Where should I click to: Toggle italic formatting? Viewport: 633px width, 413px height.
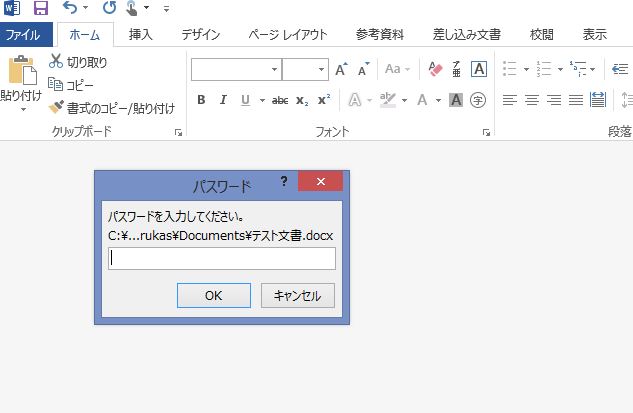tap(223, 100)
